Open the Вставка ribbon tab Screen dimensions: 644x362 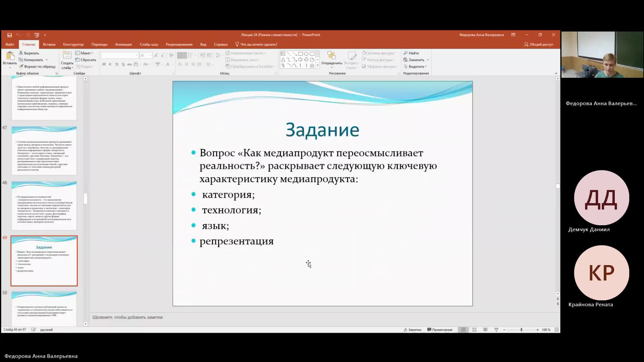pyautogui.click(x=49, y=44)
